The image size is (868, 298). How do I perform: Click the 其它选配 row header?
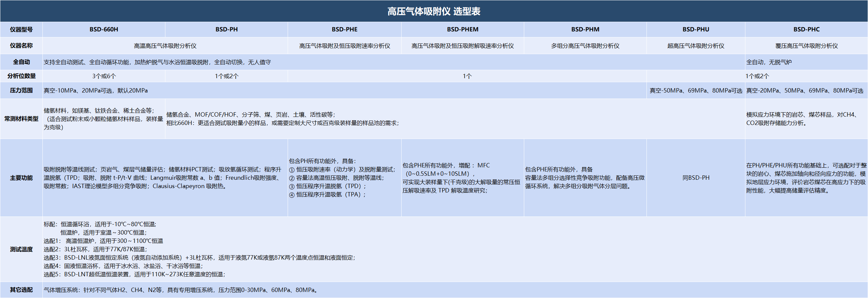pyautogui.click(x=21, y=290)
